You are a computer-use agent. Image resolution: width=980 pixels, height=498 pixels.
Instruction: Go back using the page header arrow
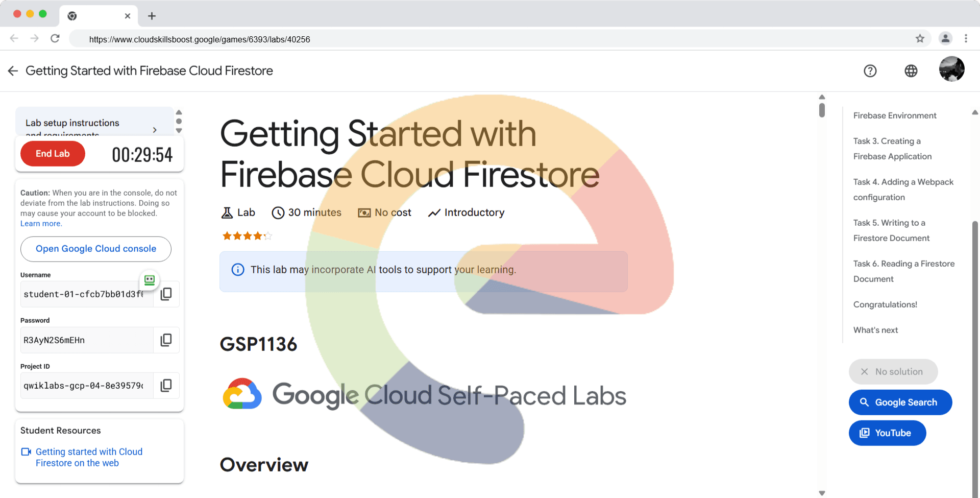click(13, 71)
